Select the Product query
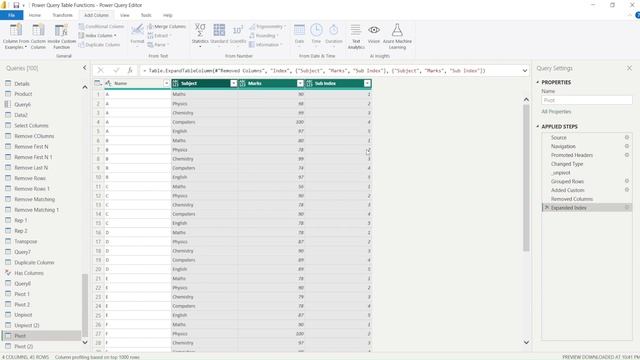This screenshot has width=640, height=360. (x=23, y=94)
